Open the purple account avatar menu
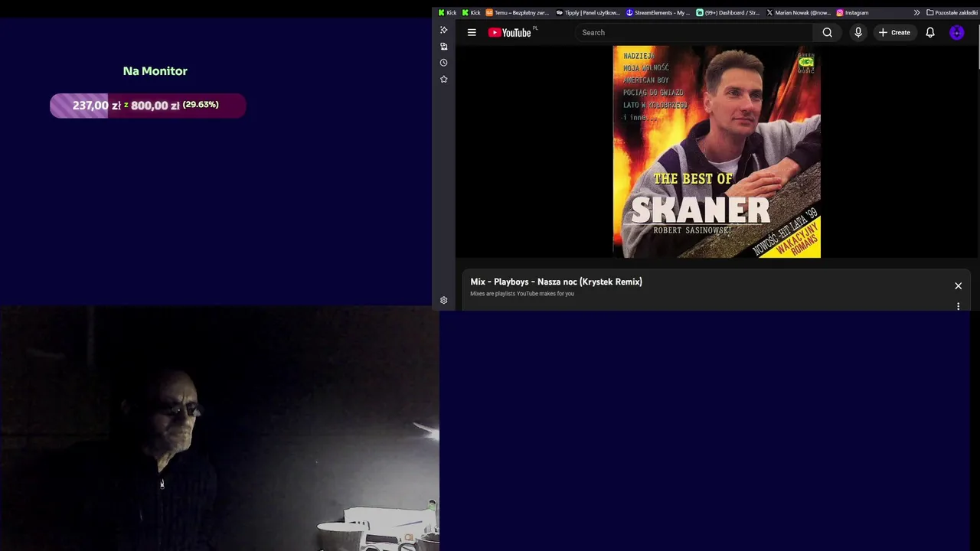This screenshot has width=980, height=551. pos(956,32)
